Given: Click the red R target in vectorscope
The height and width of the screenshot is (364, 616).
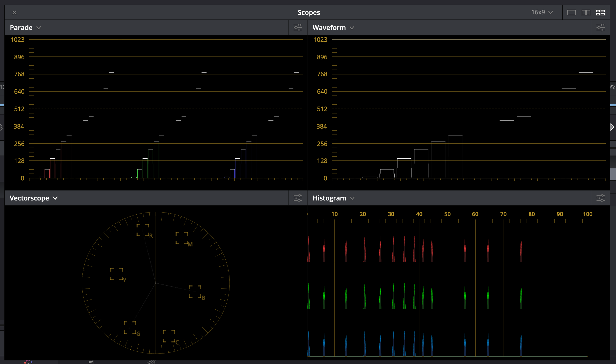Looking at the screenshot, I should [143, 230].
